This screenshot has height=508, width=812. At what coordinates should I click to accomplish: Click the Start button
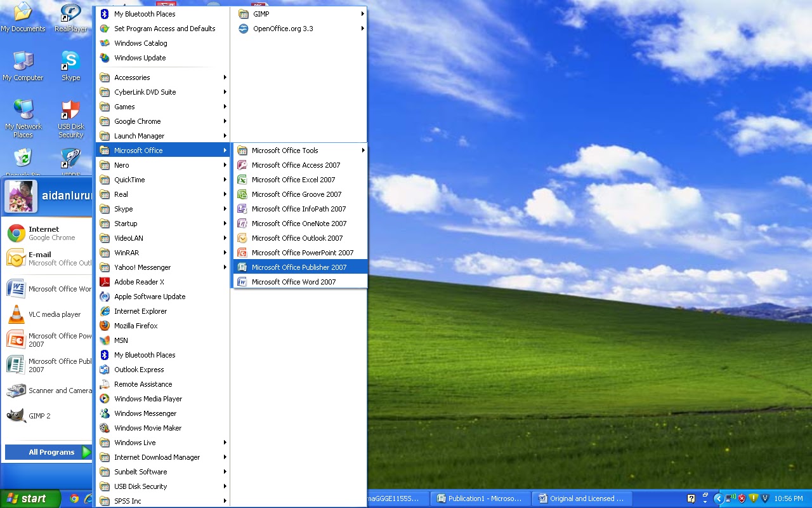(x=30, y=498)
